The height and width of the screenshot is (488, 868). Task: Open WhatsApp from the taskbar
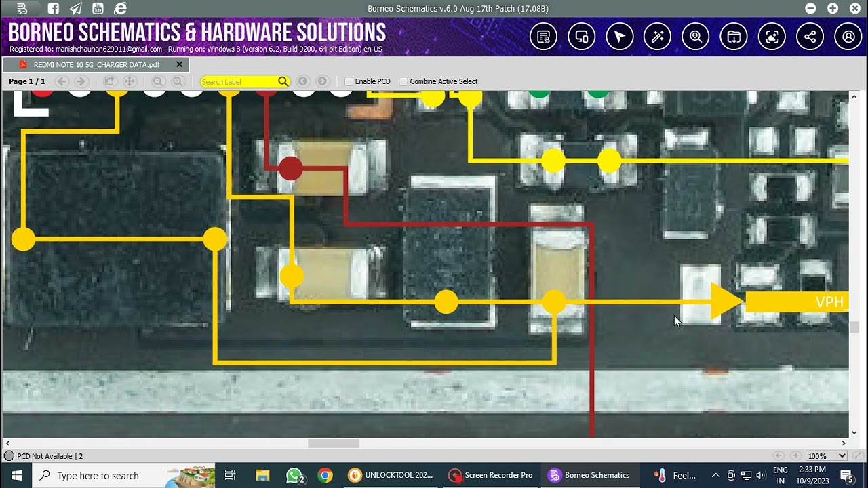coord(294,475)
